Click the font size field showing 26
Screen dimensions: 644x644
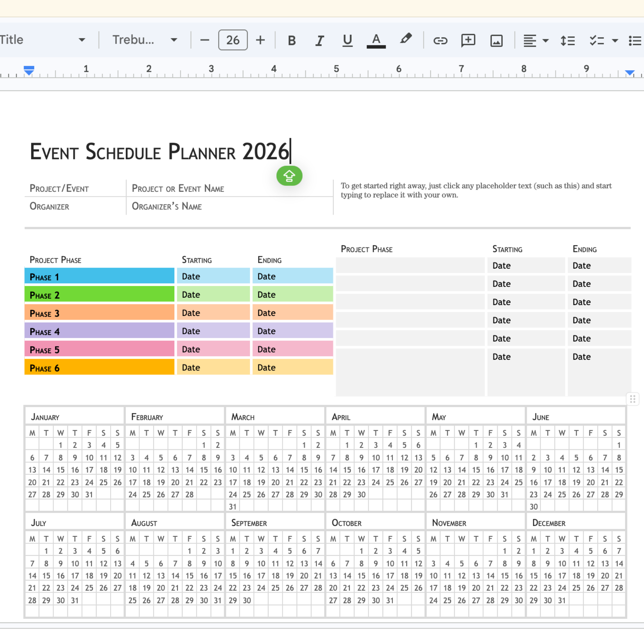tap(233, 40)
